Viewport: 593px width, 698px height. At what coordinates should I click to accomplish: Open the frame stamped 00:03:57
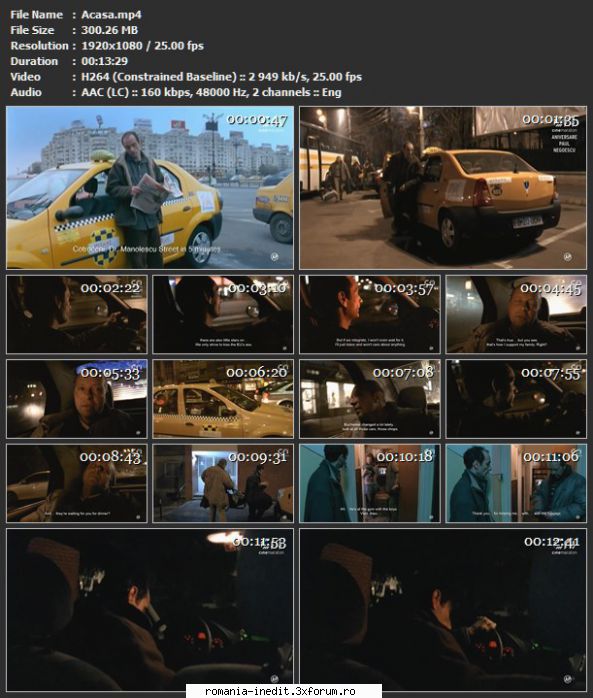[x=370, y=314]
